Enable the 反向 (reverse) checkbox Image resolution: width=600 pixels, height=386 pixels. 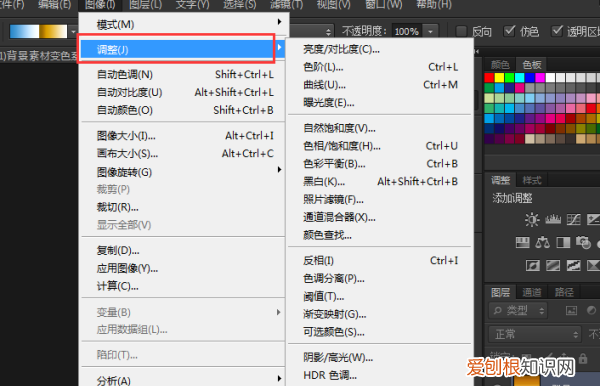pos(461,31)
